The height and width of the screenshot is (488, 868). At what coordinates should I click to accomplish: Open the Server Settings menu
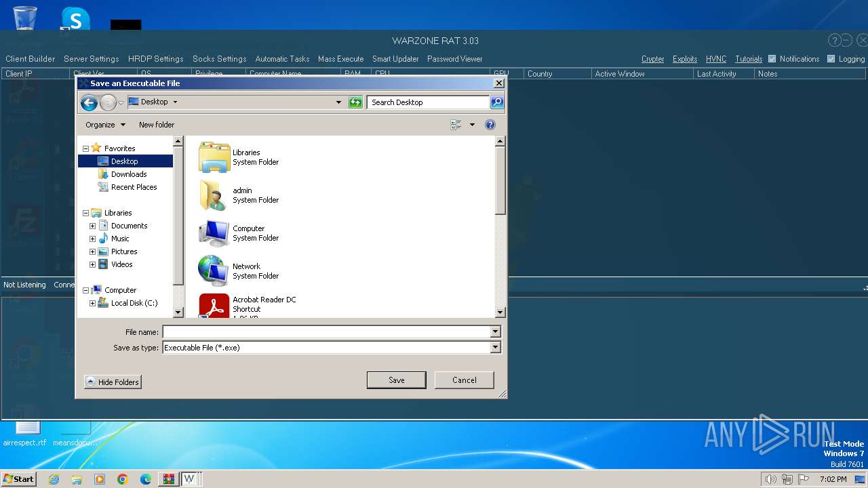click(x=91, y=59)
